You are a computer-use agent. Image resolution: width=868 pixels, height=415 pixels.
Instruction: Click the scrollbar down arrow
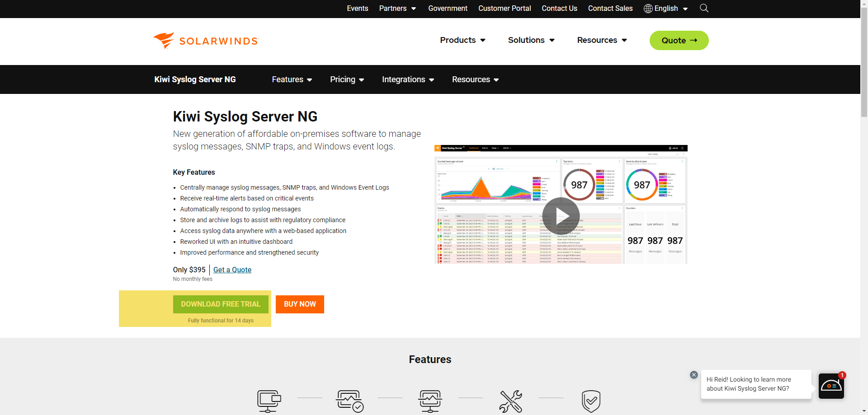pyautogui.click(x=864, y=411)
